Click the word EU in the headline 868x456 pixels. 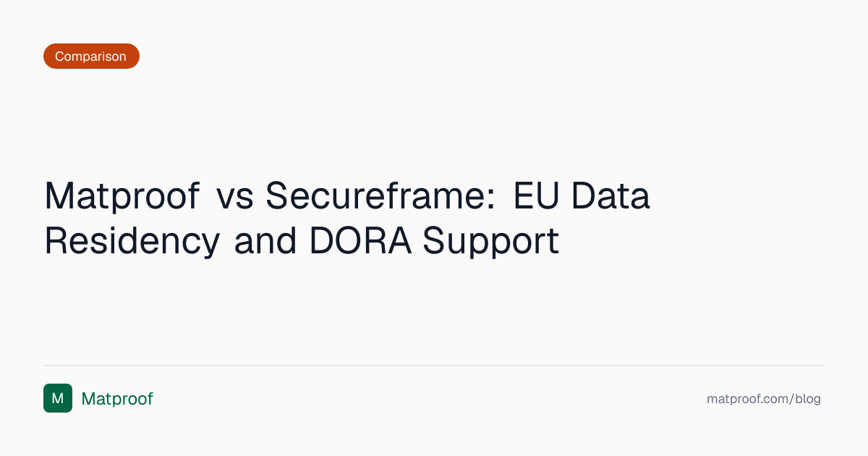tap(538, 196)
